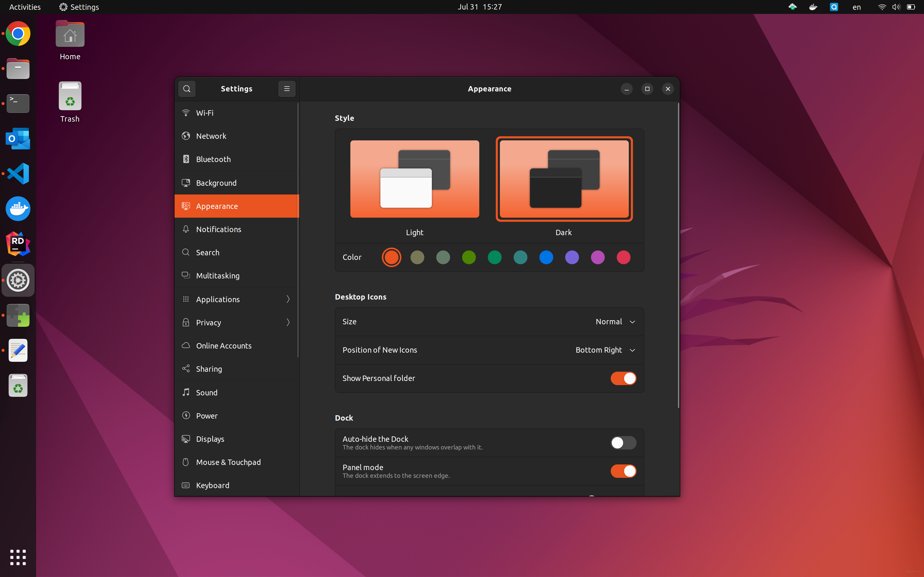This screenshot has width=924, height=577.
Task: Launch Docker Desktop from the dock
Action: tap(18, 209)
